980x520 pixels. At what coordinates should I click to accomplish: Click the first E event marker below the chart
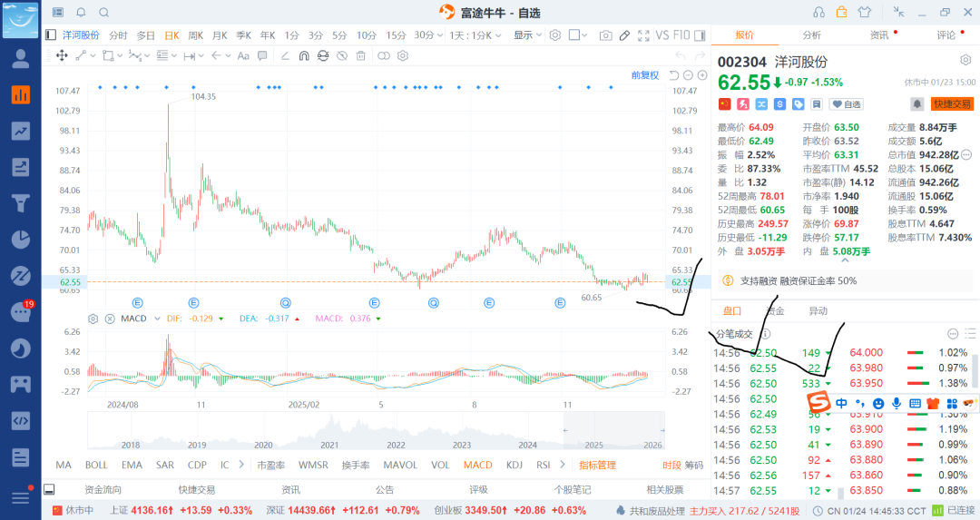138,303
